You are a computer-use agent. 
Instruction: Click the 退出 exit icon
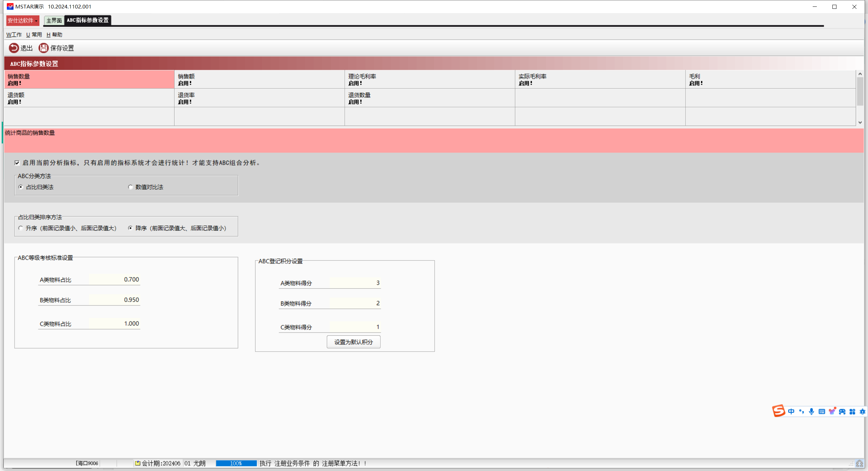pyautogui.click(x=14, y=48)
